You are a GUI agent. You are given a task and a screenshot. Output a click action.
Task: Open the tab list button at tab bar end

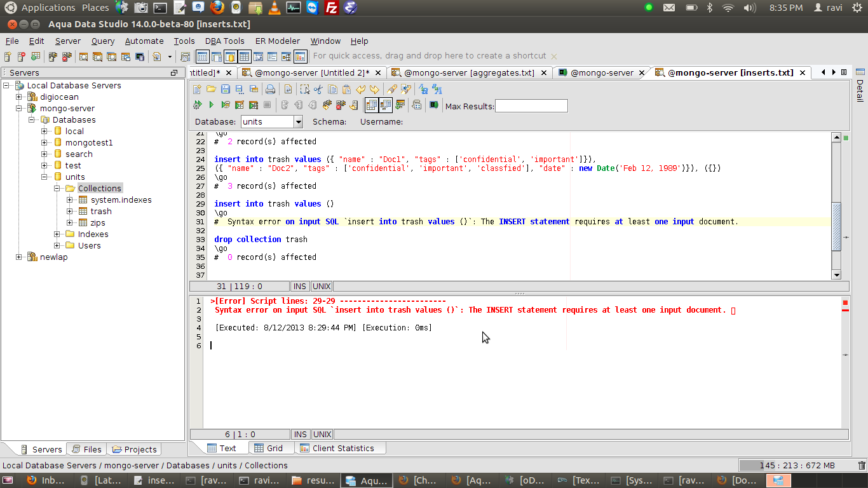843,72
